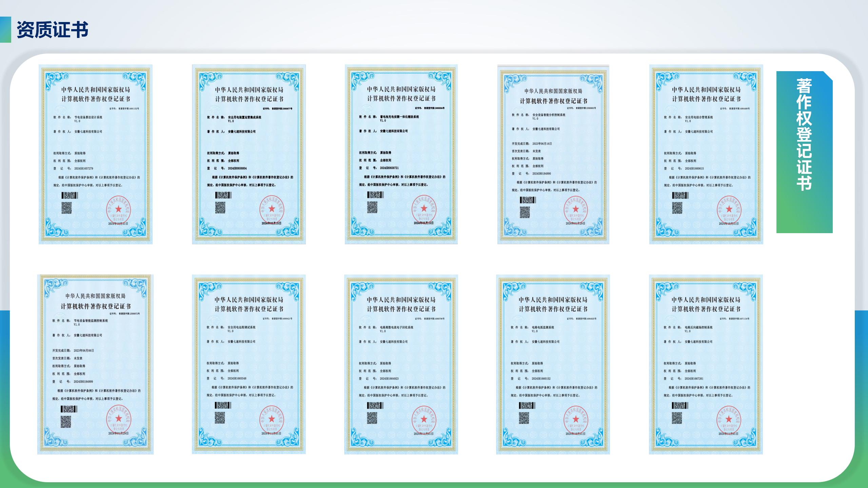Screen dimensions: 868x488
Task: Click the 节电设备算法设计系统 certificate image
Action: click(x=95, y=154)
